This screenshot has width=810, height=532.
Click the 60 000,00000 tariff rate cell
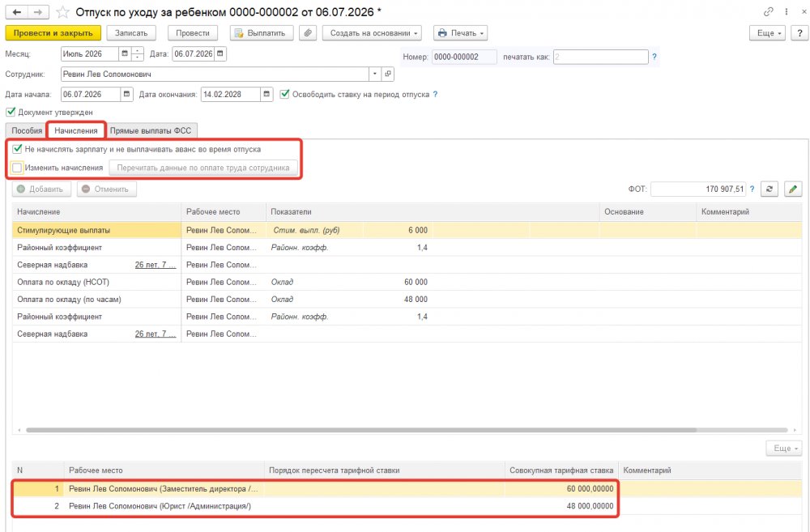[x=561, y=488]
